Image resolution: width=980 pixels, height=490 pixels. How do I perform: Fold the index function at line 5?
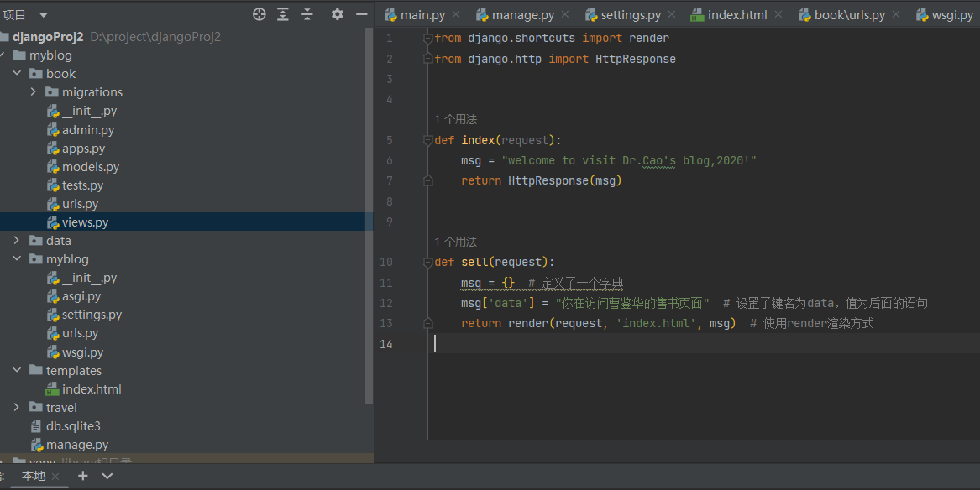tap(427, 140)
